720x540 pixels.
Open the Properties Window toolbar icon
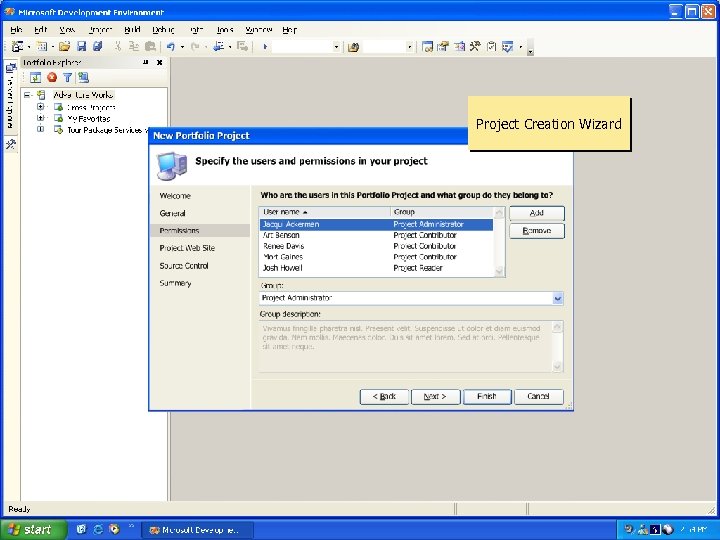click(443, 46)
